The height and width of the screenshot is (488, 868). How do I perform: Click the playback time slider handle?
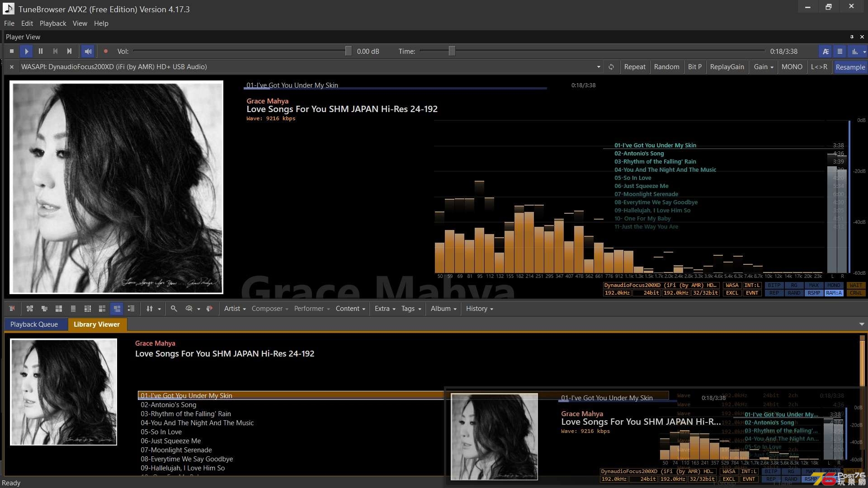[x=452, y=51]
